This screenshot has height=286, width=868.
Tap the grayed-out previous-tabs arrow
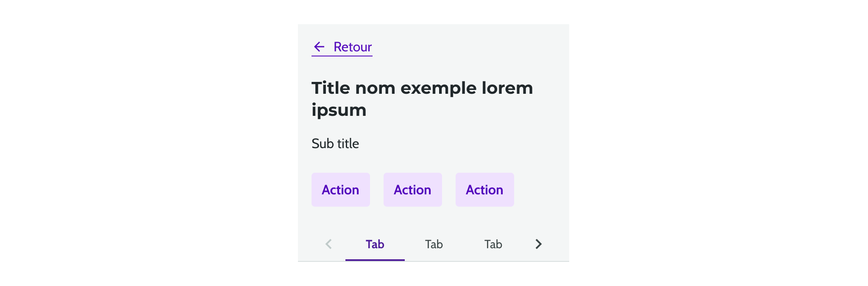[328, 244]
